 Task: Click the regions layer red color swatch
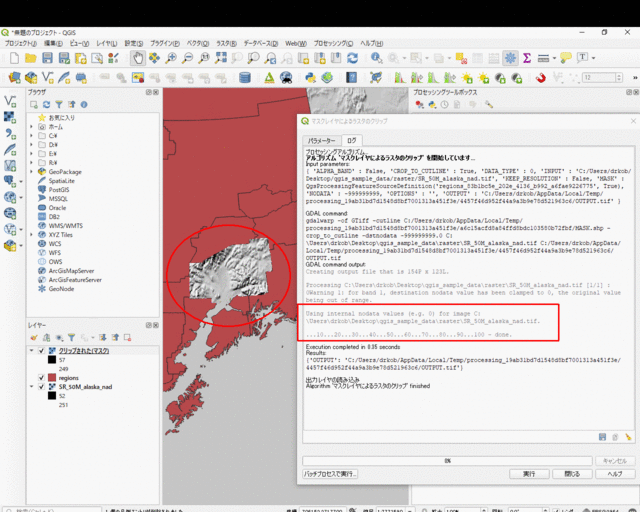[x=52, y=378]
